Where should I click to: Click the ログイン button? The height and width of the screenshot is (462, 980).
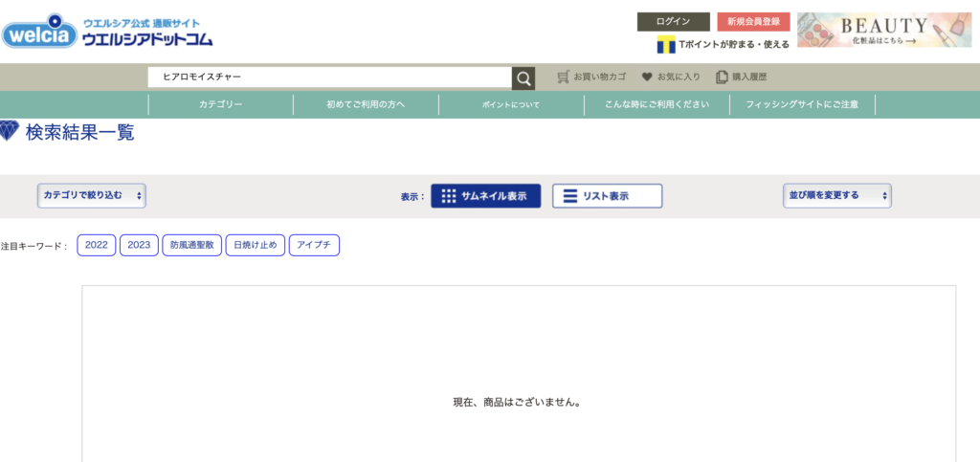tap(673, 22)
